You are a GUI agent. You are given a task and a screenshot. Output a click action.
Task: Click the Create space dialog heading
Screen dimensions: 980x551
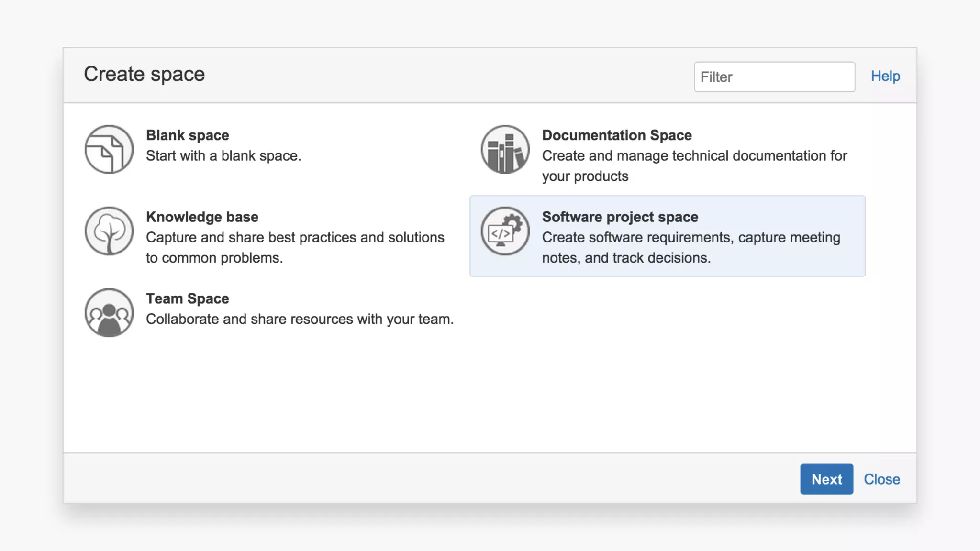(144, 75)
